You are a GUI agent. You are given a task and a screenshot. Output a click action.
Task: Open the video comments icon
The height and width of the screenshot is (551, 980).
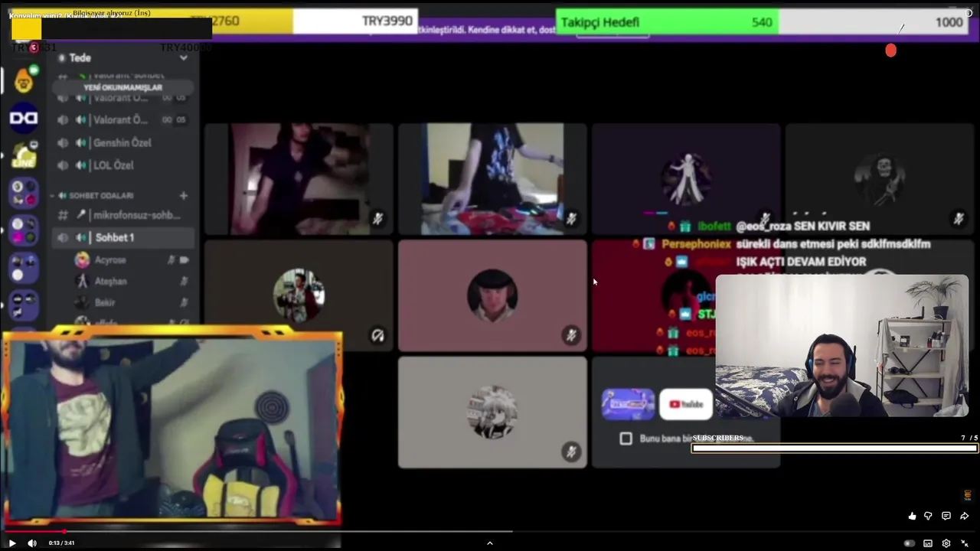pyautogui.click(x=946, y=517)
